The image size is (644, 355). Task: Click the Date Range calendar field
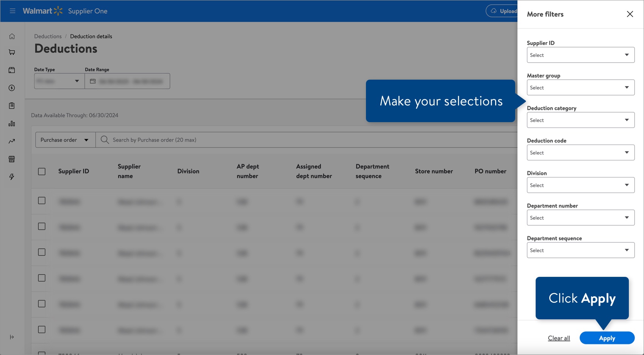pyautogui.click(x=127, y=81)
